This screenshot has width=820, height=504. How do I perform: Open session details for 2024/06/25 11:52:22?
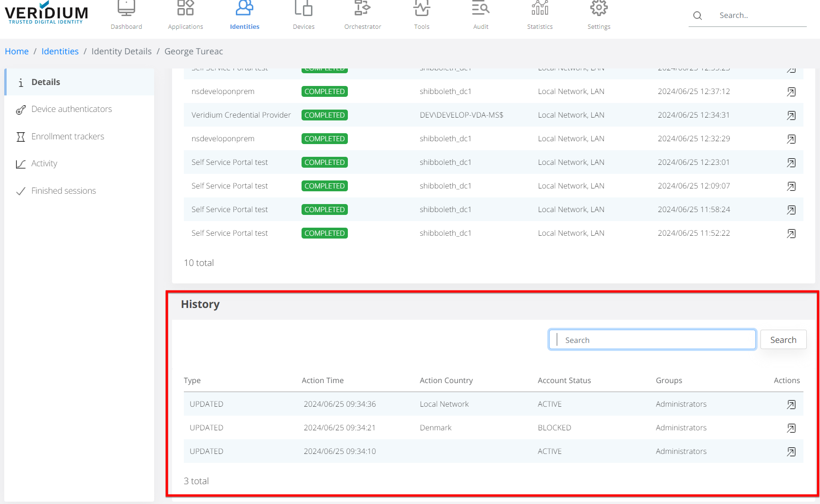tap(791, 233)
